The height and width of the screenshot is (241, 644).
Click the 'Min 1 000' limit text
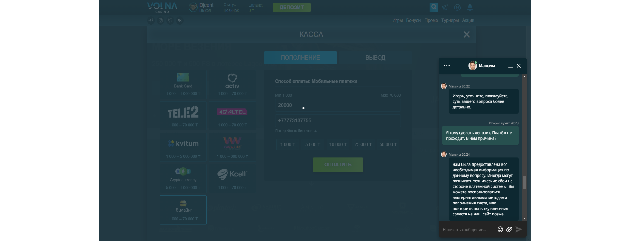pyautogui.click(x=283, y=95)
